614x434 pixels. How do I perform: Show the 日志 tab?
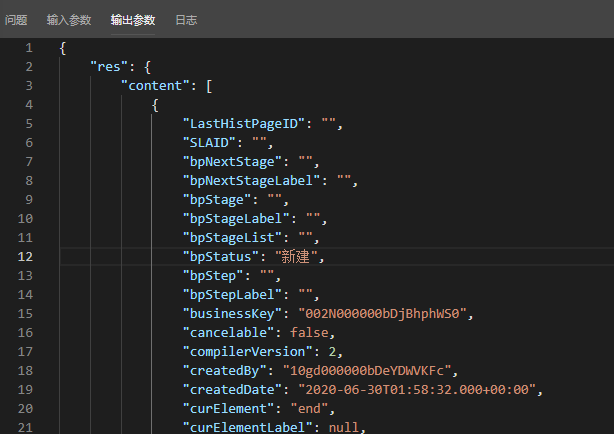186,20
